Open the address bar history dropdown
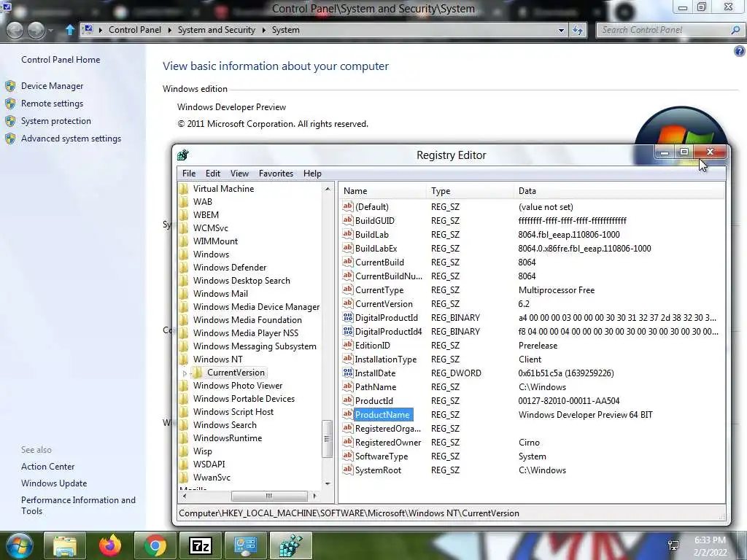 [x=561, y=30]
